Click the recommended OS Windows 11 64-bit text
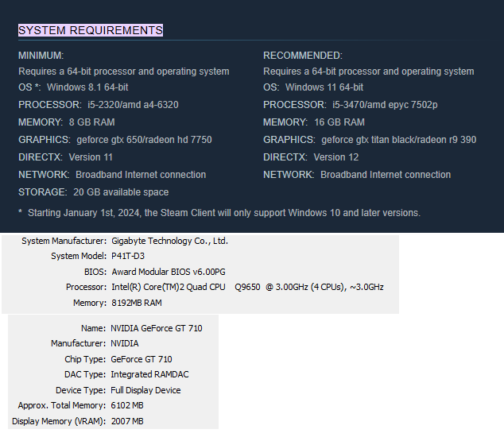This screenshot has width=504, height=437. click(324, 87)
